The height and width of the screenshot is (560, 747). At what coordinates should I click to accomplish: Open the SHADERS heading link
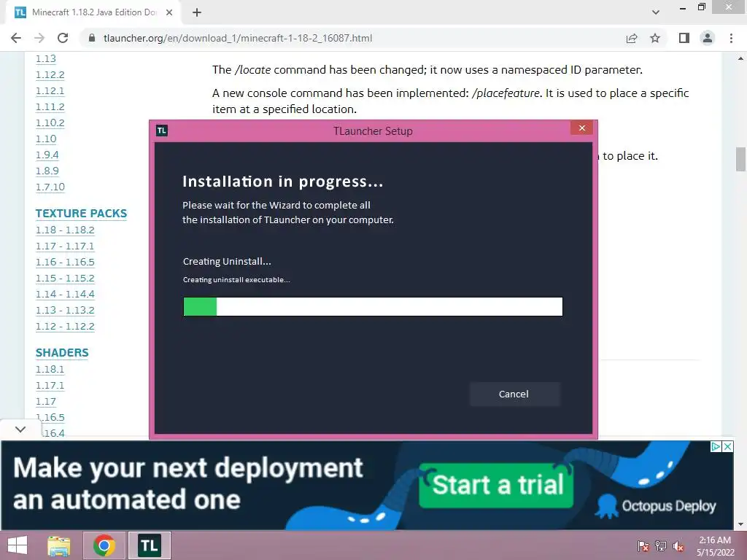[x=62, y=353]
